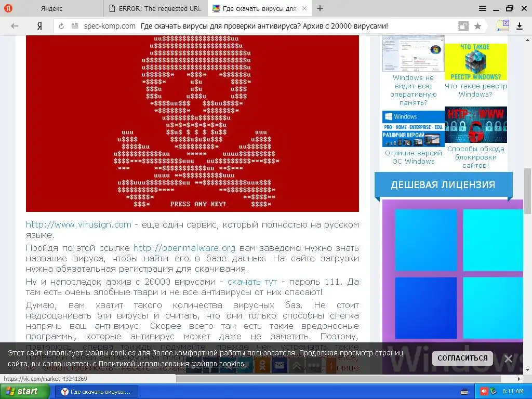Open link Windows не видит всю оперативную память

413,90
